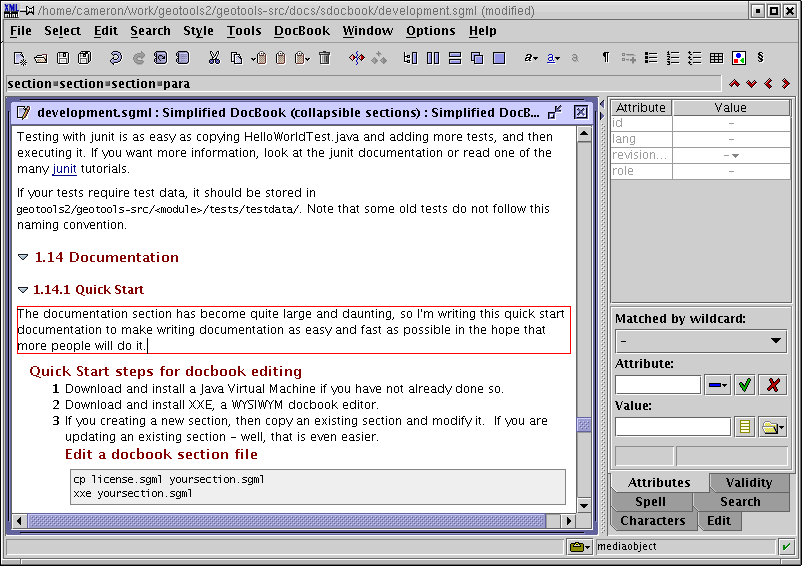Click the red and blue diamond toolbar icon
The width and height of the screenshot is (802, 566).
point(357,58)
